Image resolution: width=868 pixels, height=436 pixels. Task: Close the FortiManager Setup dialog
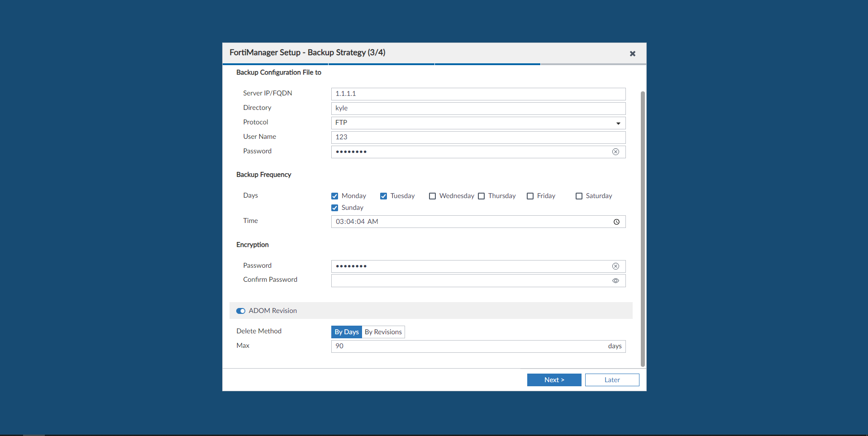632,53
